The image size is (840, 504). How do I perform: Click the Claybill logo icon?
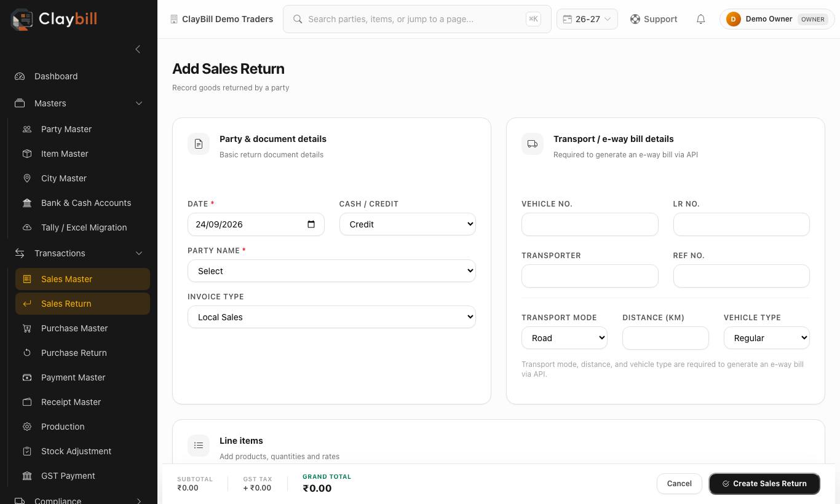pos(22,19)
